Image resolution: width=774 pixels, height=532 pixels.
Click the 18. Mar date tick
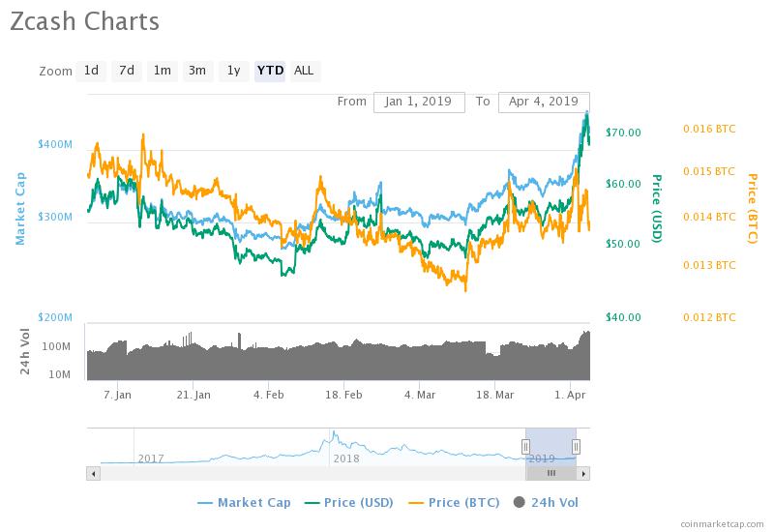[495, 395]
